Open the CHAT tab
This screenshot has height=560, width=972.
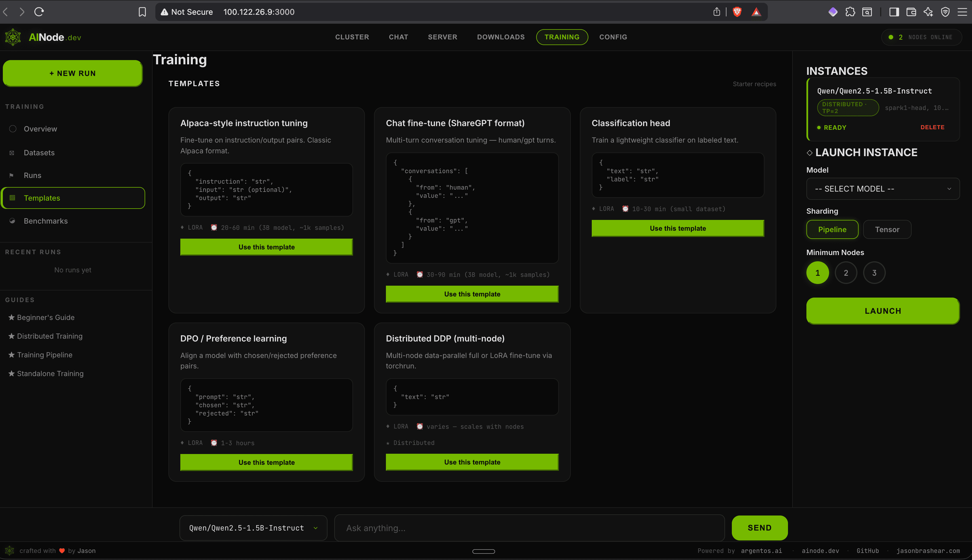(398, 37)
